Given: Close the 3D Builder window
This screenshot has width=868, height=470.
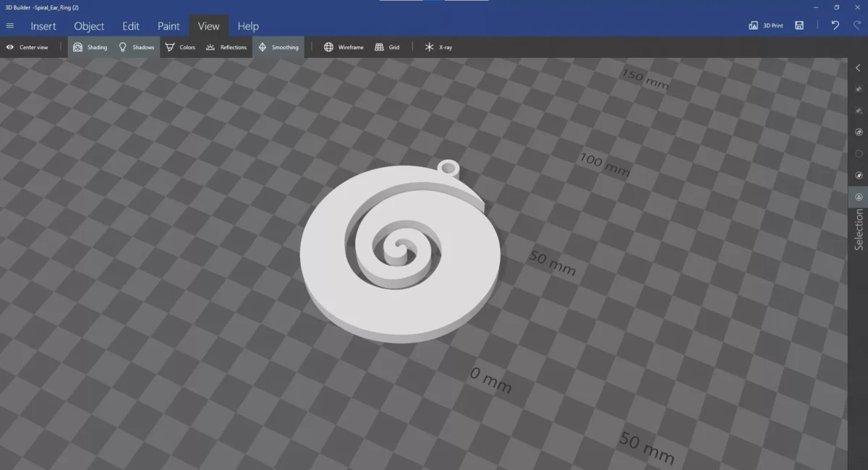Looking at the screenshot, I should pos(857,7).
